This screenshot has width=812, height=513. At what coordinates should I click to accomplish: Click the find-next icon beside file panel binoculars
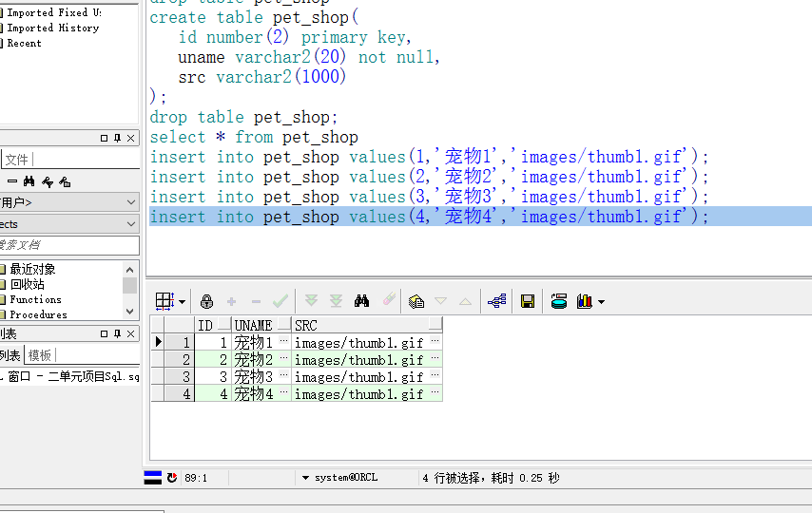pyautogui.click(x=48, y=181)
